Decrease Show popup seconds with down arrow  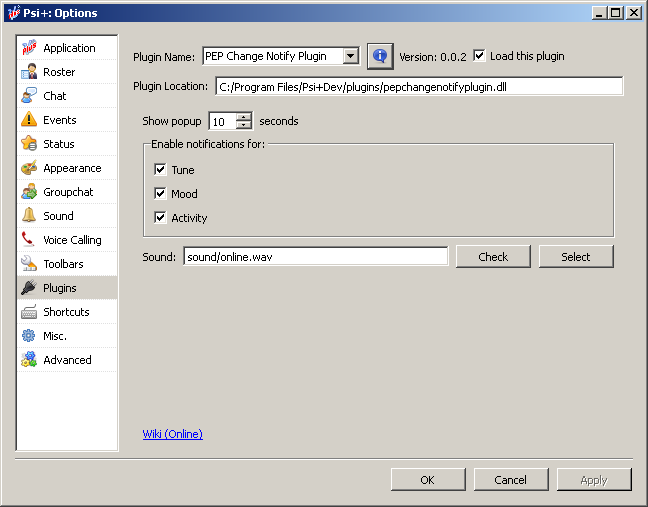tap(244, 126)
